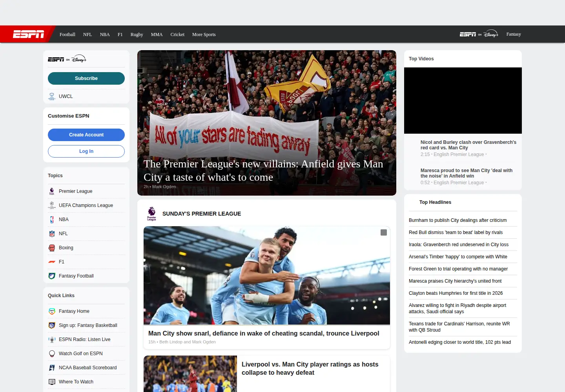
Task: Read Forest Green no manager headline
Action: click(458, 269)
